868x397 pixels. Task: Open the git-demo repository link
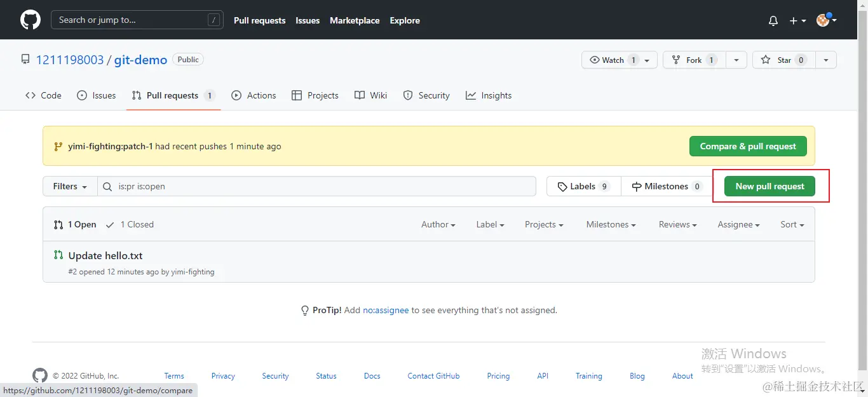[140, 60]
